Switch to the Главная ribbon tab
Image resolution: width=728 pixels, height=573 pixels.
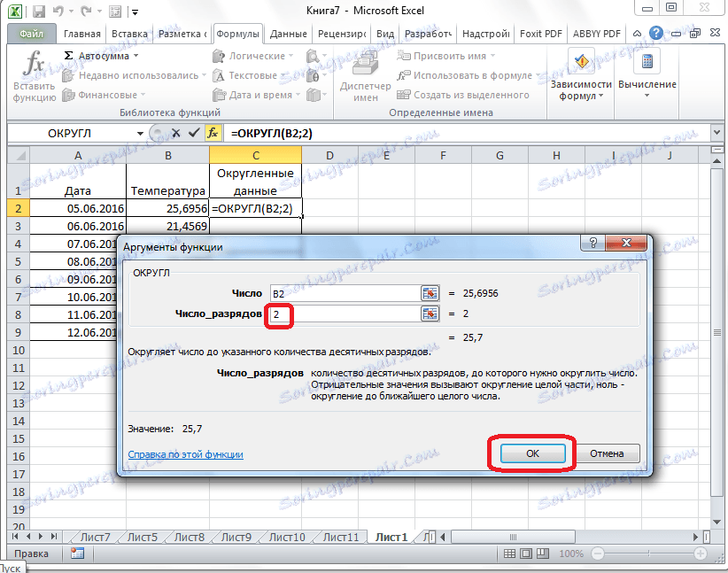click(82, 34)
